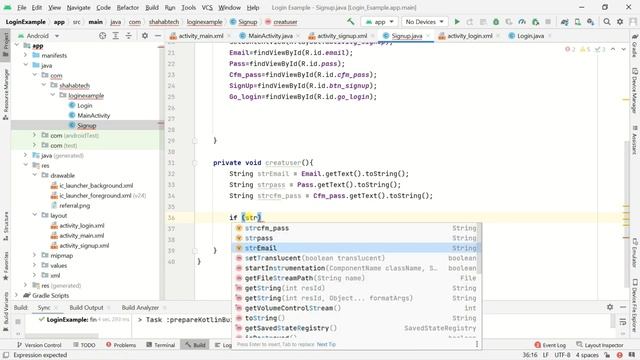Screen dimensions: 640x360
Task: Open the Event Log
Action: [x=550, y=345]
